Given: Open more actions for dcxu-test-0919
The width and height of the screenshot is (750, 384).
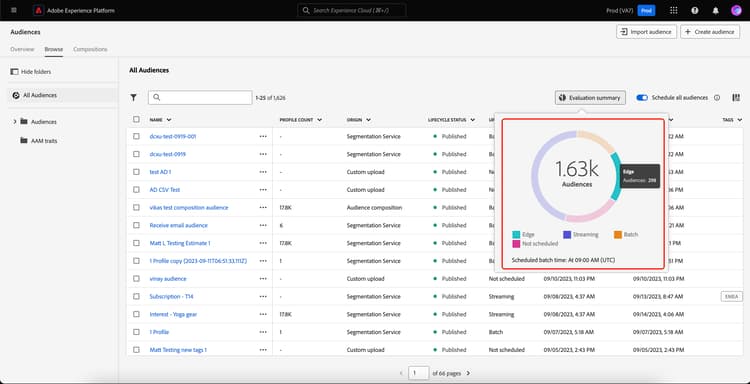Looking at the screenshot, I should click(x=263, y=154).
